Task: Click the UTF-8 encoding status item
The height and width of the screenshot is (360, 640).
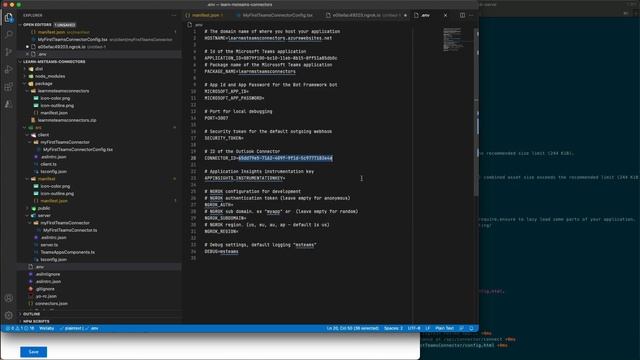Action: 413,328
